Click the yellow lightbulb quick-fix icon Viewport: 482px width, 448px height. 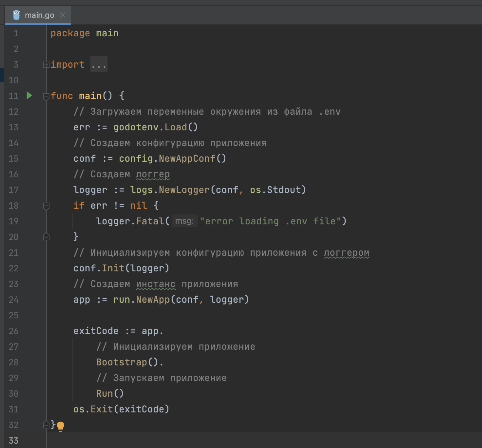[61, 426]
